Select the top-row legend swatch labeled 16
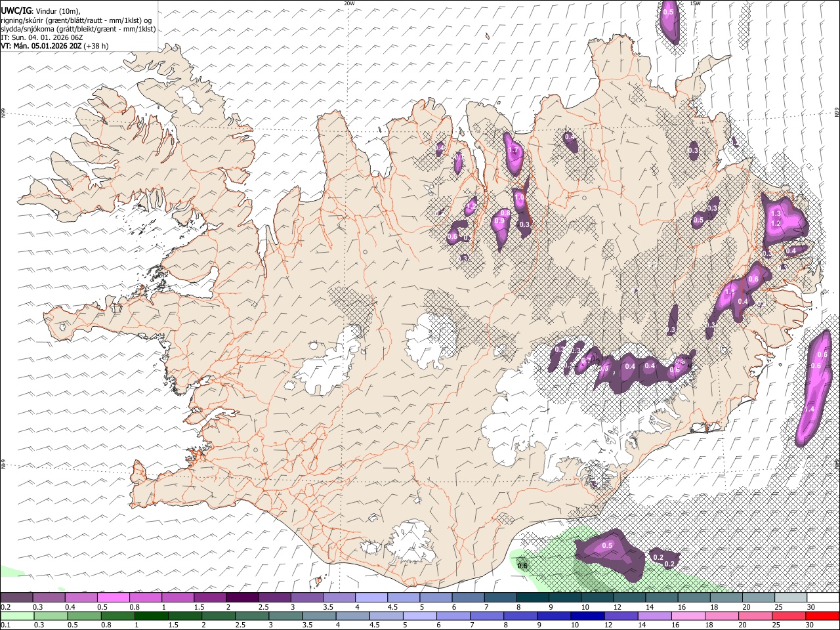 [694, 598]
